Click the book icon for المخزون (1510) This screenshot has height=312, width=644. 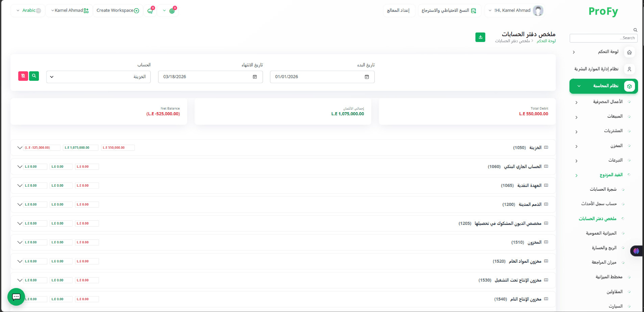[546, 242]
